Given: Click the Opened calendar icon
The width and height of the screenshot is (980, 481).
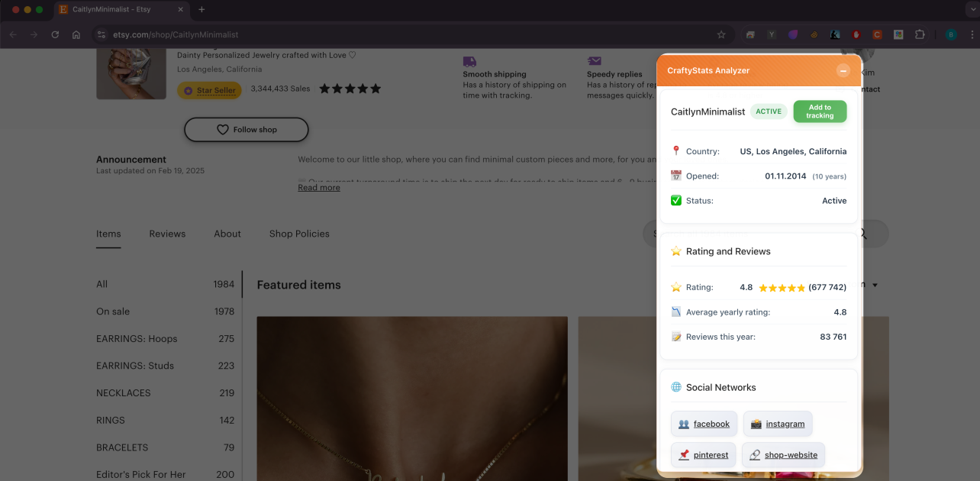Looking at the screenshot, I should pos(675,176).
